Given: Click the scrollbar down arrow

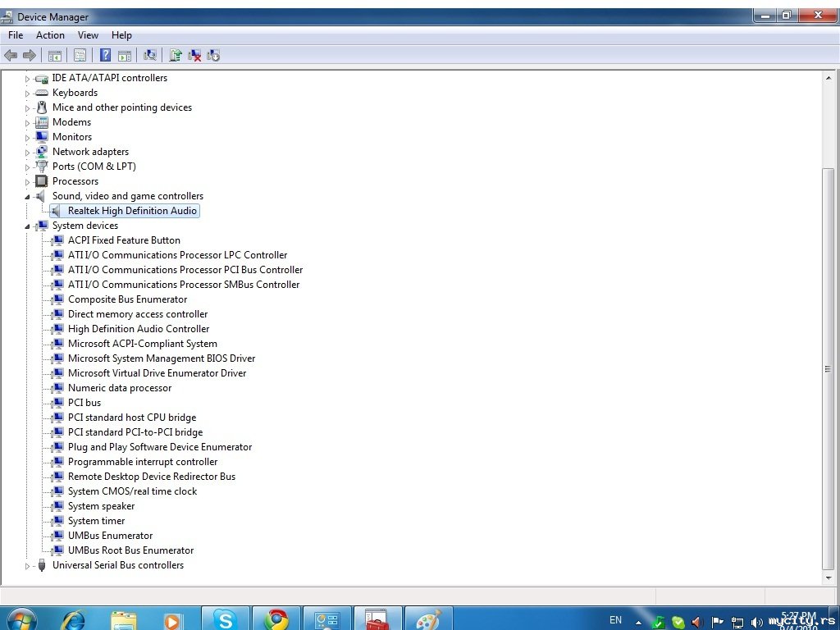Looking at the screenshot, I should pos(829,577).
